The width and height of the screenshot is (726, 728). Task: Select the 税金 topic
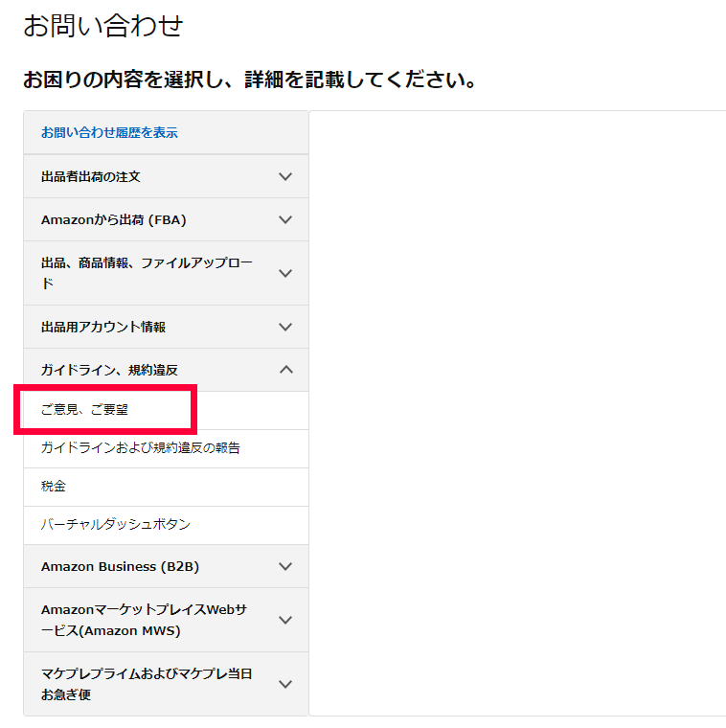coord(54,487)
